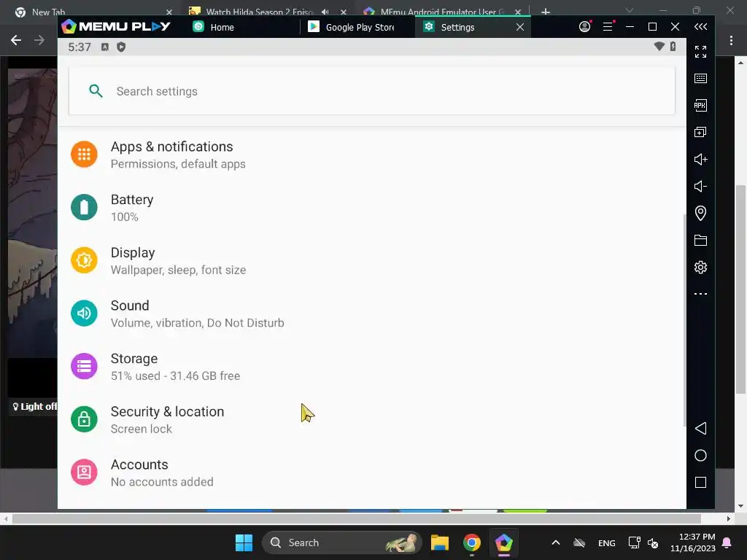Screen dimensions: 747x560
Task: Focus the Search settings field
Action: click(371, 91)
